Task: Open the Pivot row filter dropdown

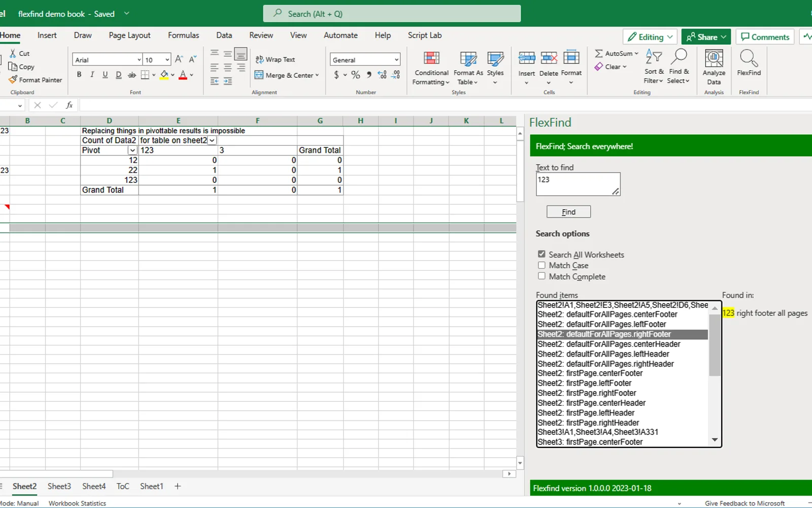Action: [132, 150]
